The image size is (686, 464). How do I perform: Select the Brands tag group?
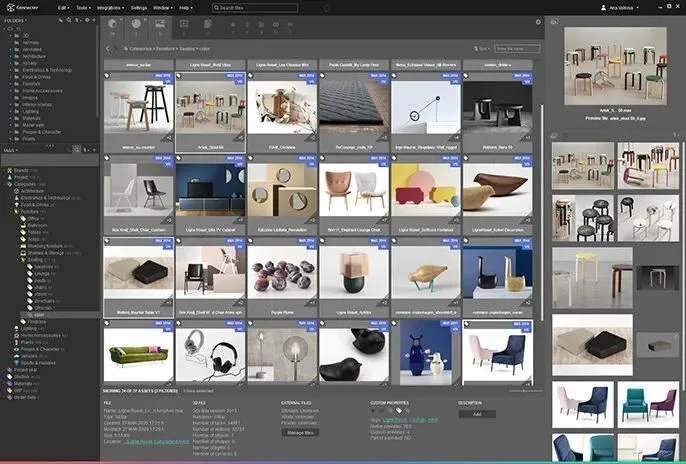(21, 171)
